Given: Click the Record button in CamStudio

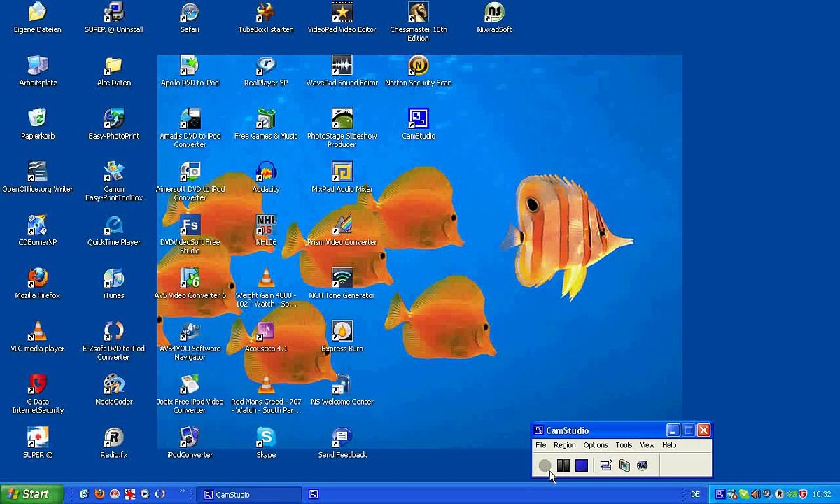Looking at the screenshot, I should coord(545,465).
